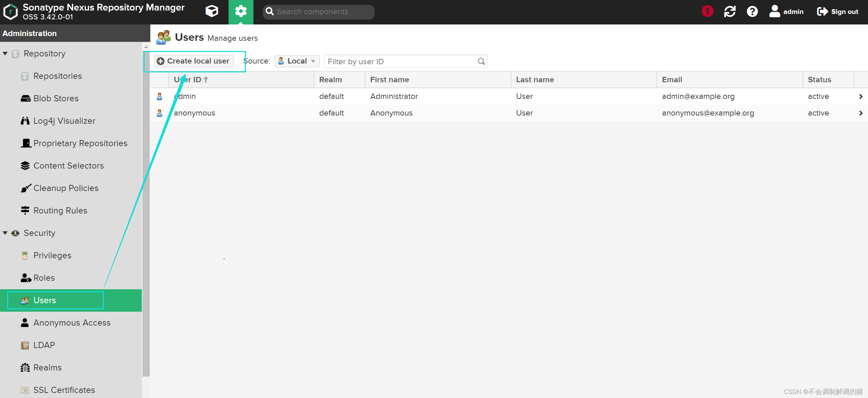Collapse the Repository tree section
The height and width of the screenshot is (398, 868).
(x=5, y=54)
